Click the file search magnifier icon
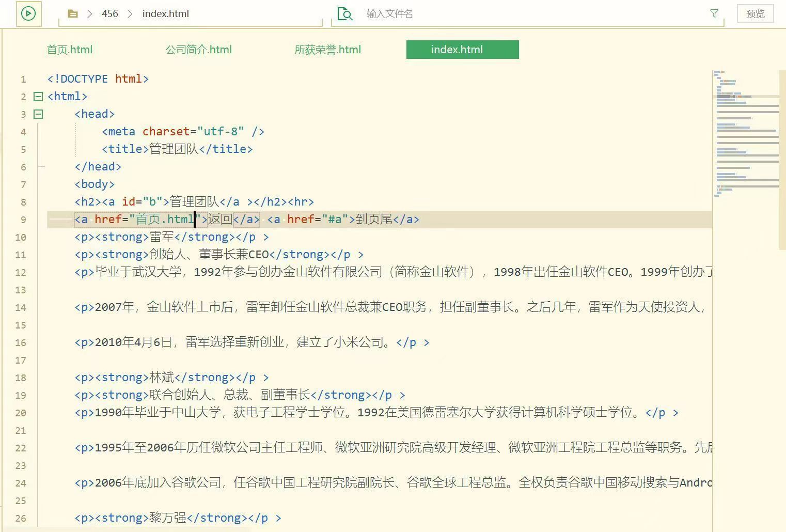Screen dimensions: 786x532 344,14
